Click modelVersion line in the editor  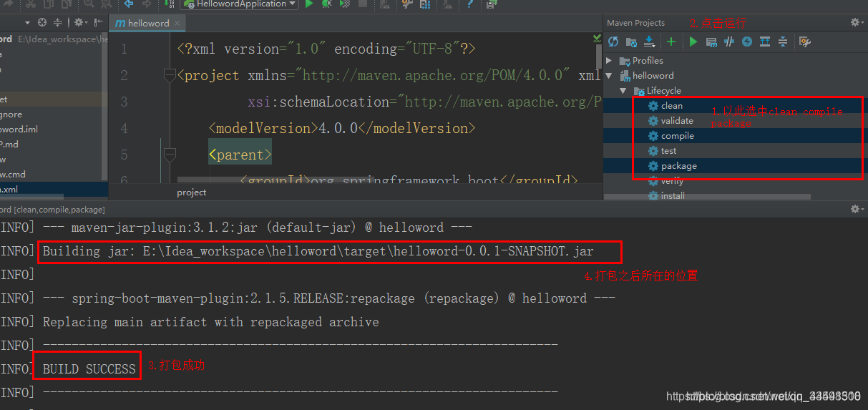pos(342,128)
